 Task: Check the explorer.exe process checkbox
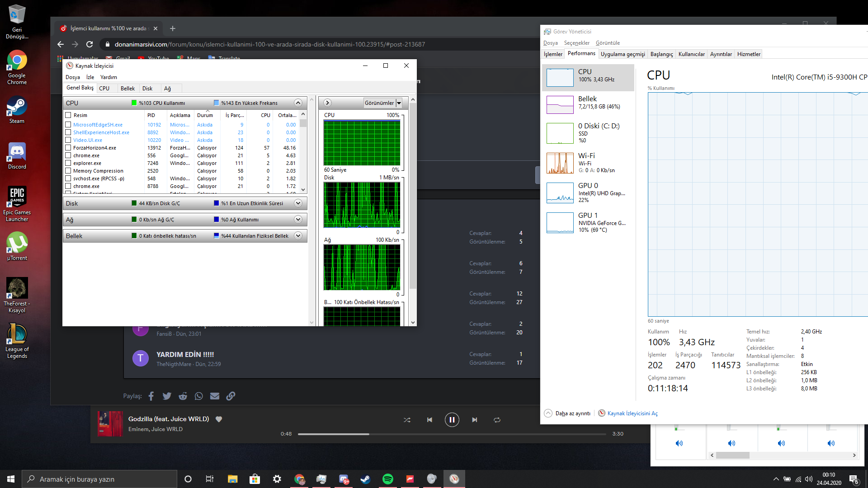coord(68,163)
